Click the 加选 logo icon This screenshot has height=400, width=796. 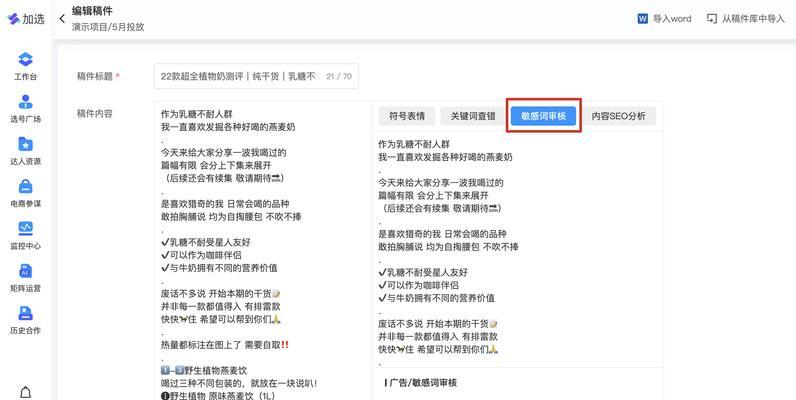[13, 19]
